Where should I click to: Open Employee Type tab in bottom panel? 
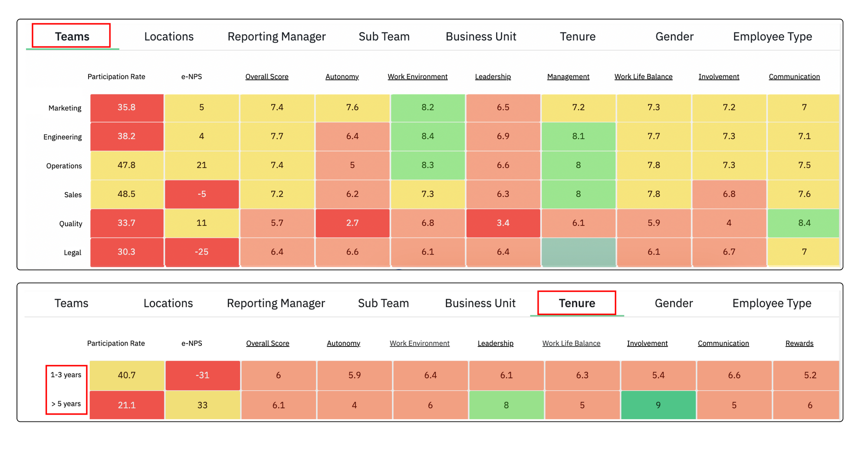pyautogui.click(x=772, y=303)
